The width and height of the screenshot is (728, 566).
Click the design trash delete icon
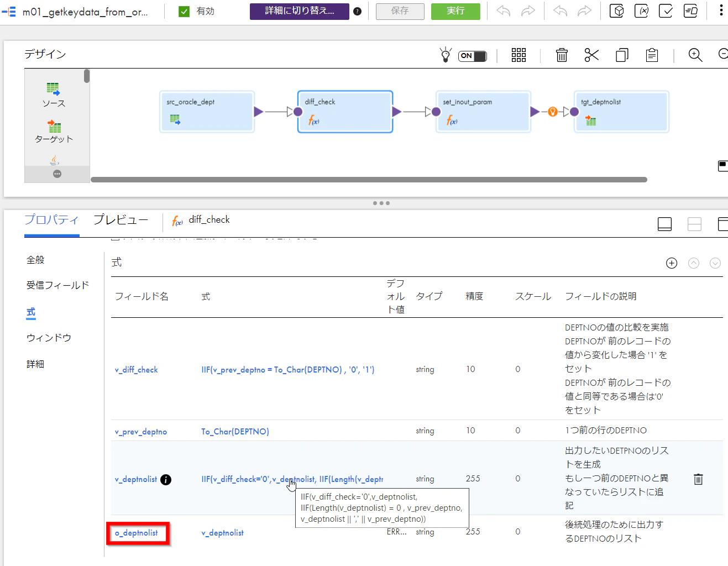click(562, 55)
